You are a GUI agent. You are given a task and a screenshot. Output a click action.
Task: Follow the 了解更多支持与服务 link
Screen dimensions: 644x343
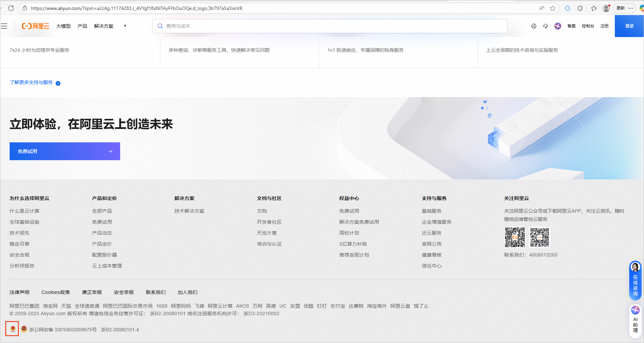31,82
